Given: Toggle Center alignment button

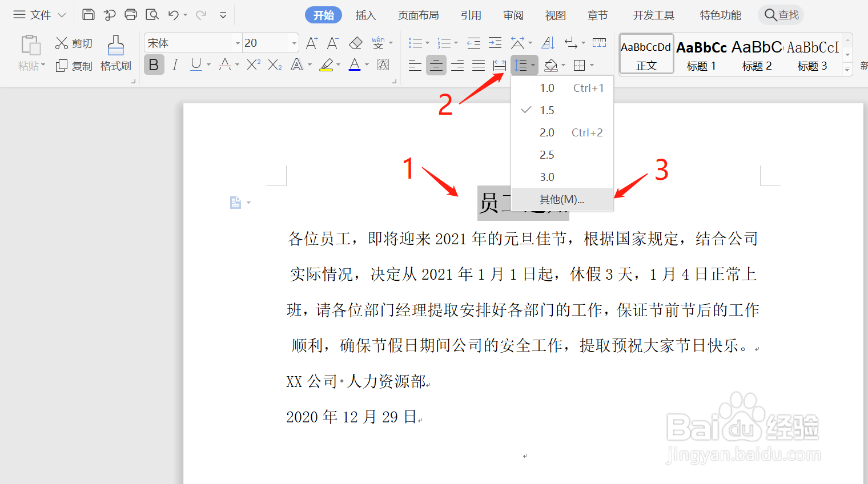Looking at the screenshot, I should coord(436,66).
